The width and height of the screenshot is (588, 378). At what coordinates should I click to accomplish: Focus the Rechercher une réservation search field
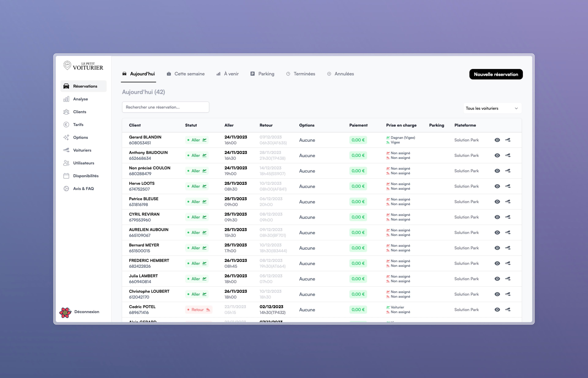point(166,107)
